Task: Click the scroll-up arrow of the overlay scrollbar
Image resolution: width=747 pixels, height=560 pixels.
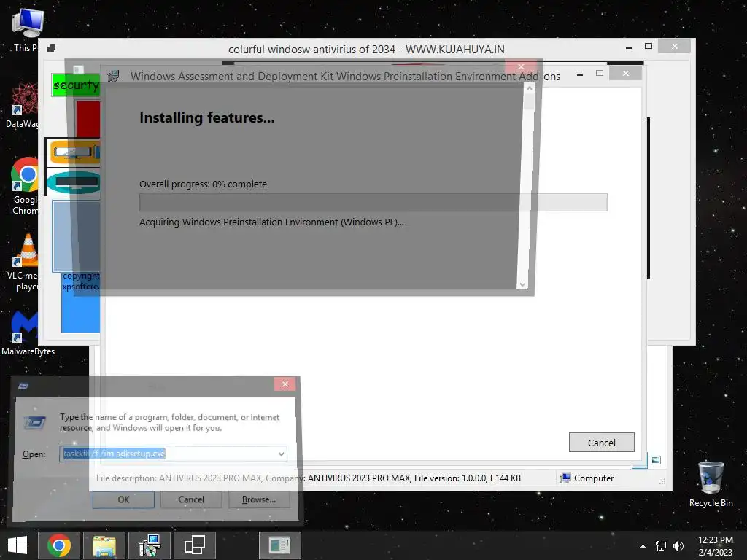Action: pos(530,88)
